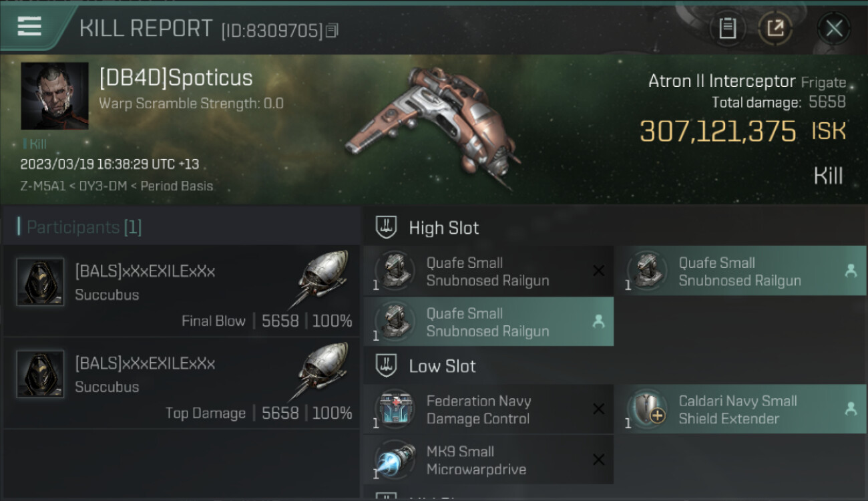Toggle X mark on MK9 Small Microwarpdrive
The height and width of the screenshot is (501, 868).
point(599,460)
